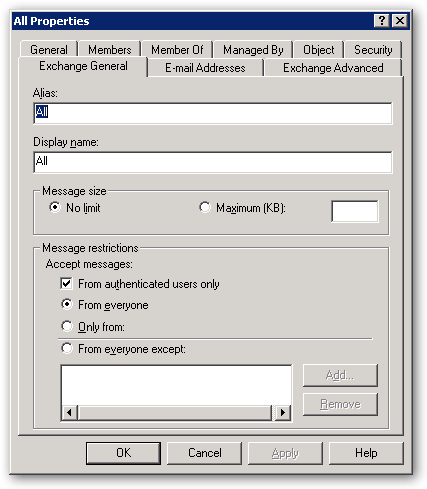427x489 pixels.
Task: Select the No limit radio button
Action: click(55, 207)
